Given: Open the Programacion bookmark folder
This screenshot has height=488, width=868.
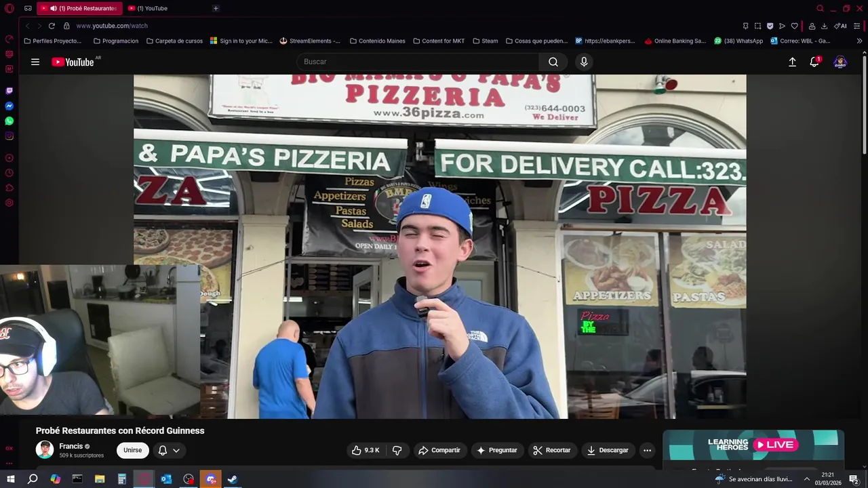Looking at the screenshot, I should point(115,41).
